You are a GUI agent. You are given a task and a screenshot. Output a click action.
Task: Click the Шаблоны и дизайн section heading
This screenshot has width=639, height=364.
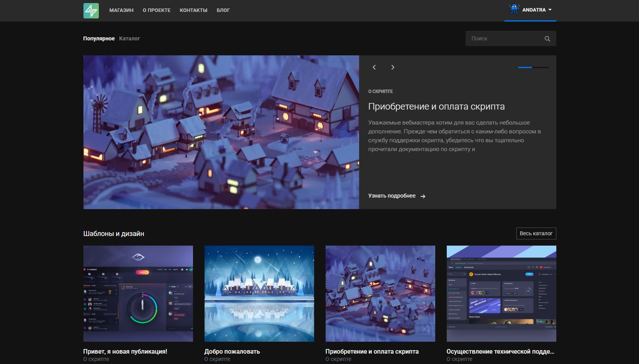[x=114, y=233]
